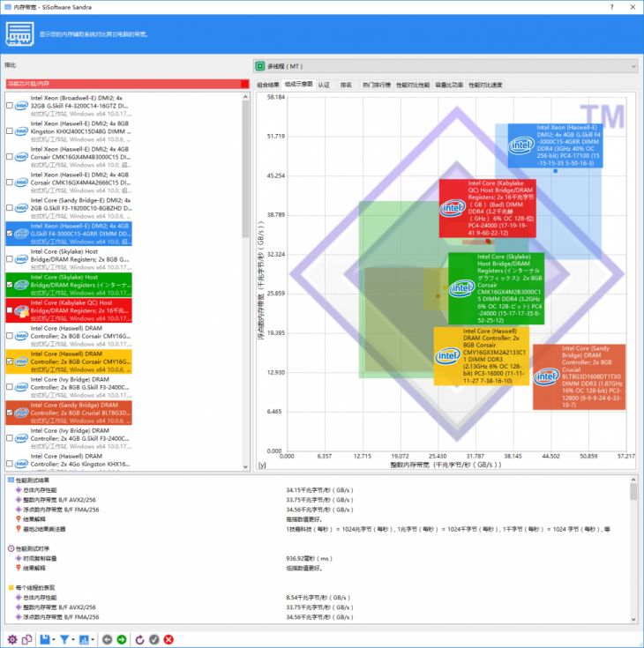Click the memory module icon in blue header

click(x=19, y=34)
